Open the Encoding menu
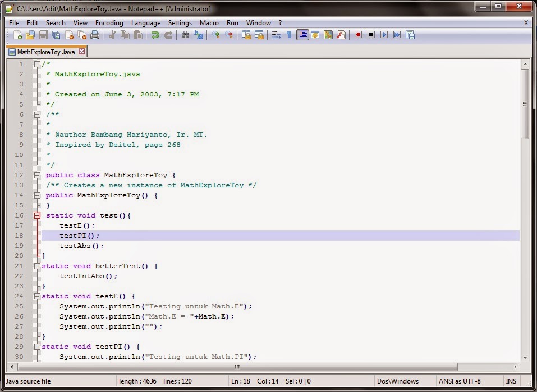537x392 pixels. (x=109, y=23)
